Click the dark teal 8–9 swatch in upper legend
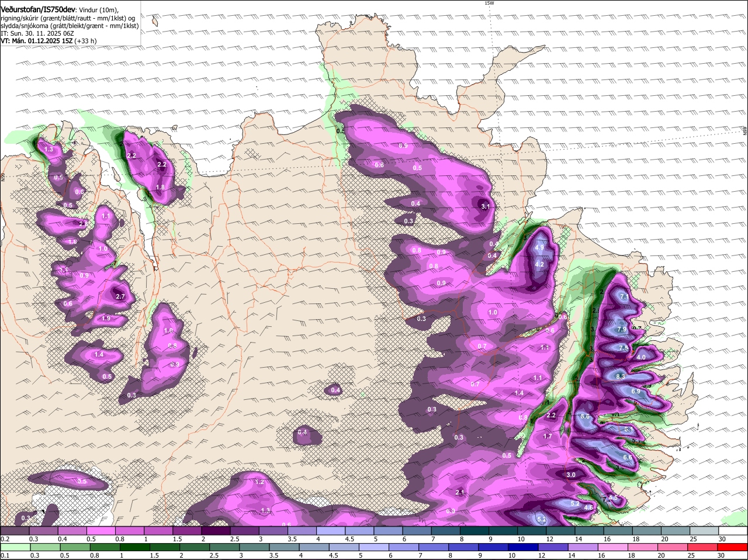748x560 pixels. [x=475, y=531]
